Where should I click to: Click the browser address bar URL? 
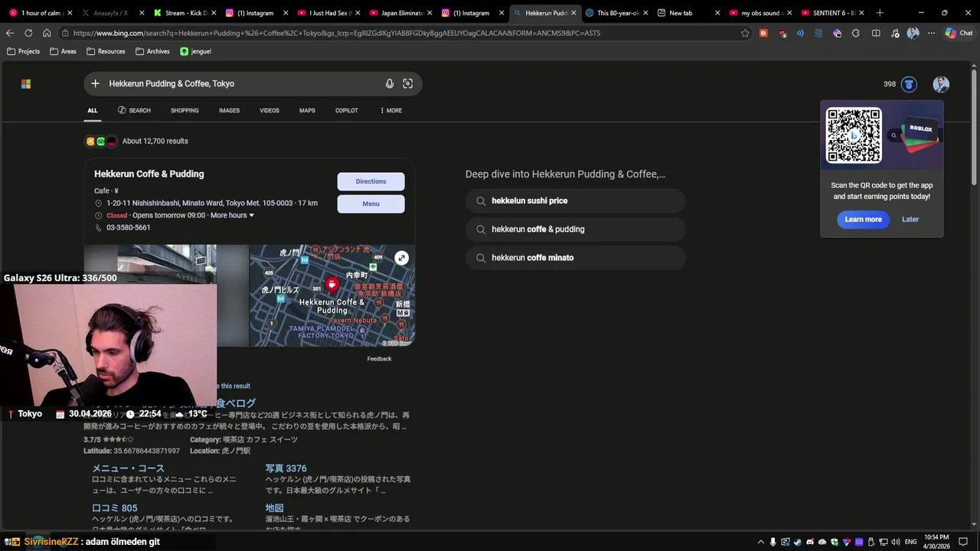tap(398, 33)
